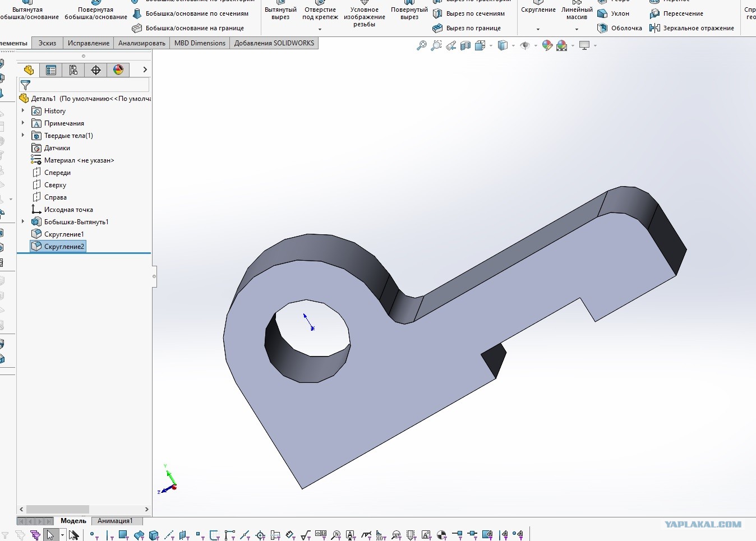The height and width of the screenshot is (541, 756).
Task: Switch to the FeatureManager design tree tab
Action: point(29,70)
